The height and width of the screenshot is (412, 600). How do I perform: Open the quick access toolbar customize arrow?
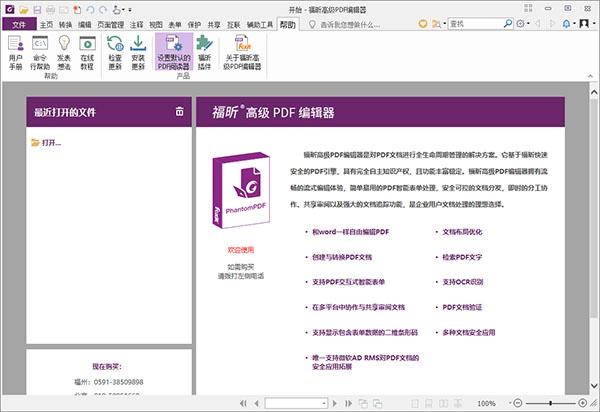(x=130, y=10)
